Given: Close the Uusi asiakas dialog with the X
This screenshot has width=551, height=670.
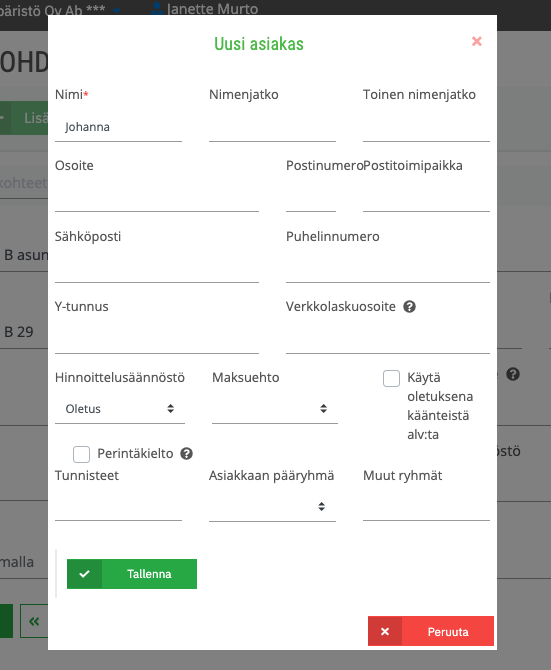Looking at the screenshot, I should click(x=477, y=41).
